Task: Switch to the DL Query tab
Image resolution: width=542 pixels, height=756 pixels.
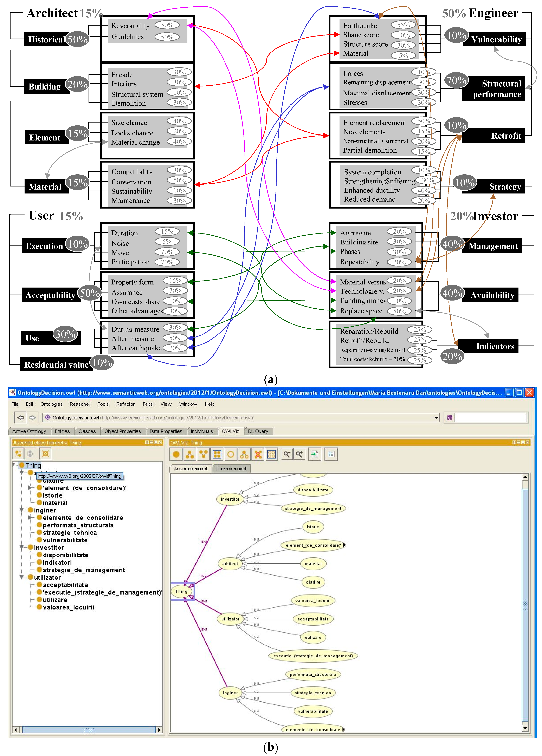Action: 258,431
